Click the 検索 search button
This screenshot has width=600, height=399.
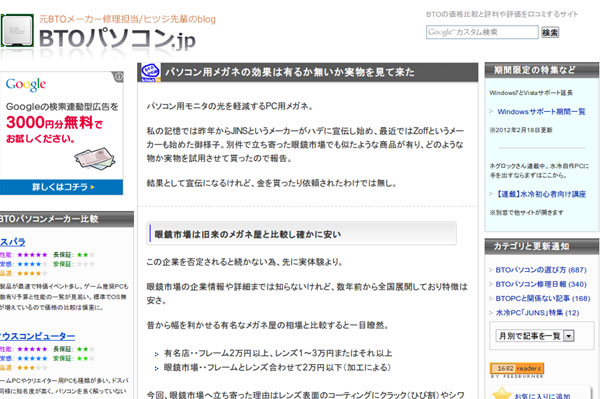point(550,33)
